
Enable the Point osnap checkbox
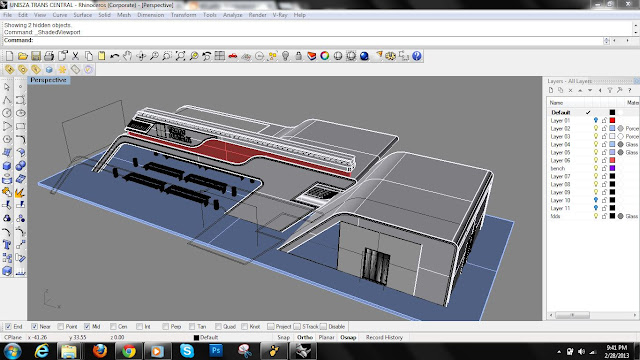[x=61, y=327]
